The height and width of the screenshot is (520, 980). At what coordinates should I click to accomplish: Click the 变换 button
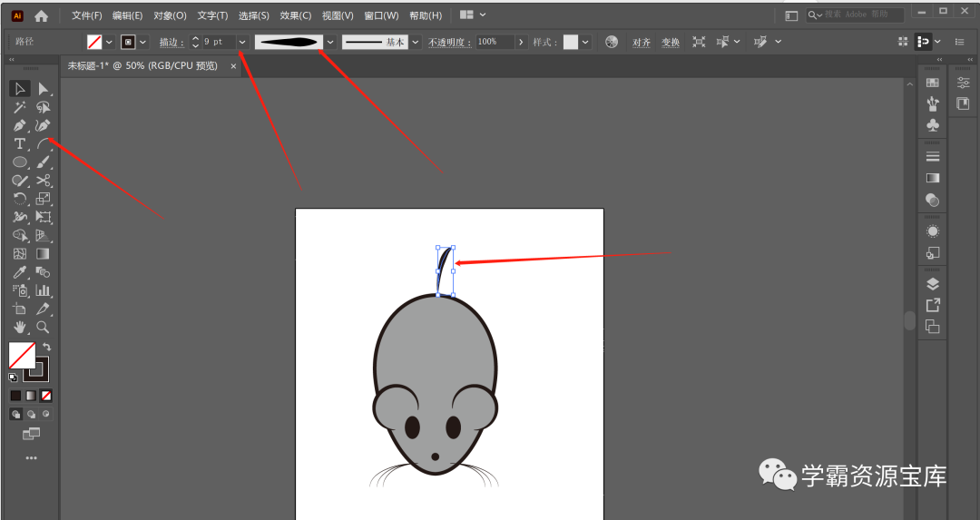click(670, 43)
